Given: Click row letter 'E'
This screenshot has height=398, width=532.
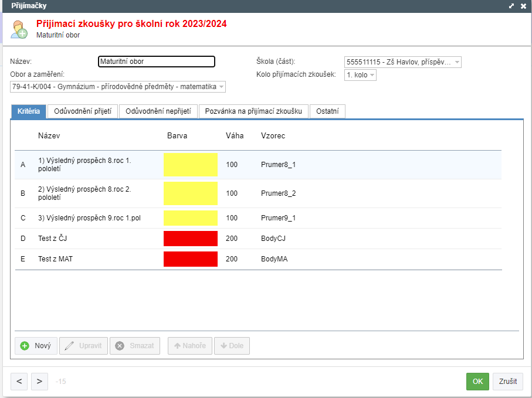Looking at the screenshot, I should click(23, 259).
